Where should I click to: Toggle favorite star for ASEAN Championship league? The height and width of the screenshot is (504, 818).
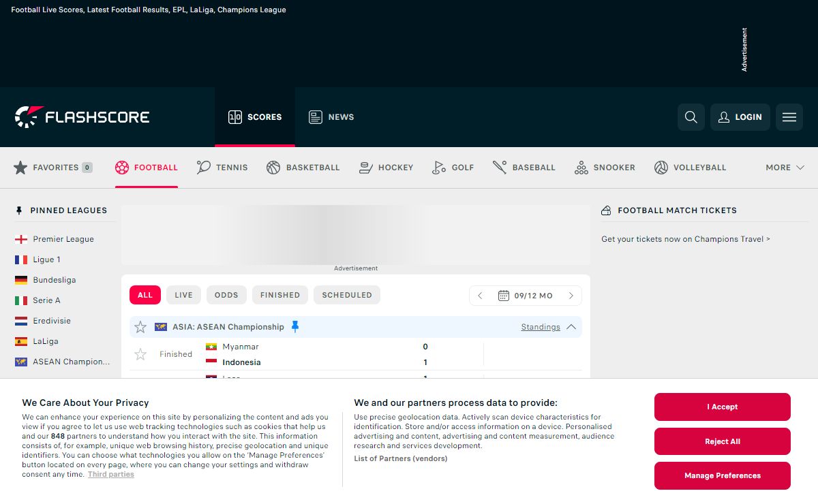tap(140, 327)
